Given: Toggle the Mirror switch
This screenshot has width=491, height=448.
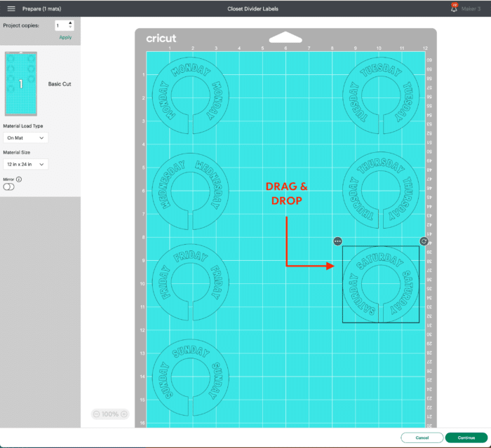Looking at the screenshot, I should 9,186.
